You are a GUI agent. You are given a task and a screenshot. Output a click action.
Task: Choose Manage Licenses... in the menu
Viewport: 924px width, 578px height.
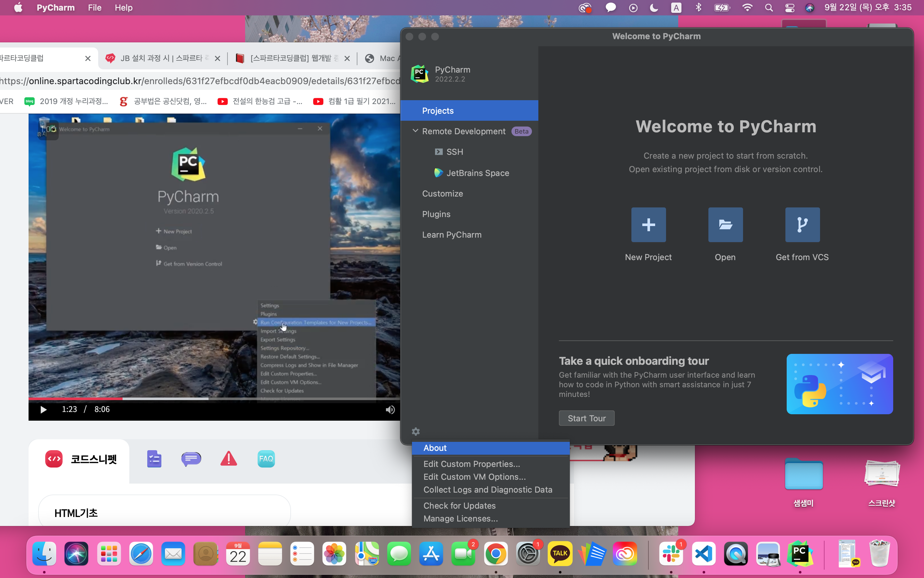point(491,519)
